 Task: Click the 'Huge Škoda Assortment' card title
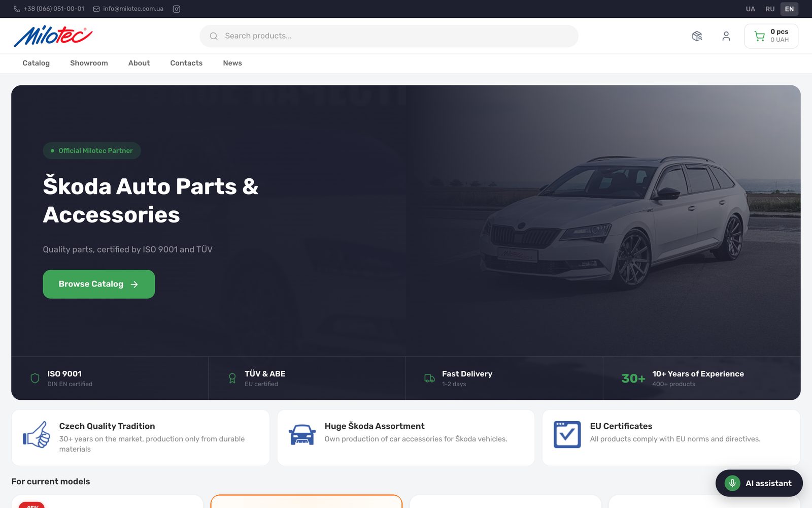(375, 426)
